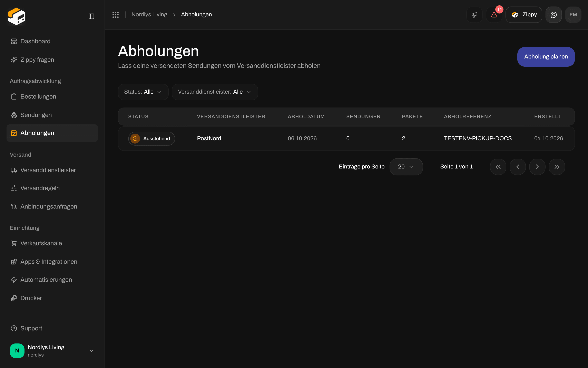This screenshot has width=588, height=368.
Task: Click the Erstellt date 04.10.2026
Action: (548, 138)
